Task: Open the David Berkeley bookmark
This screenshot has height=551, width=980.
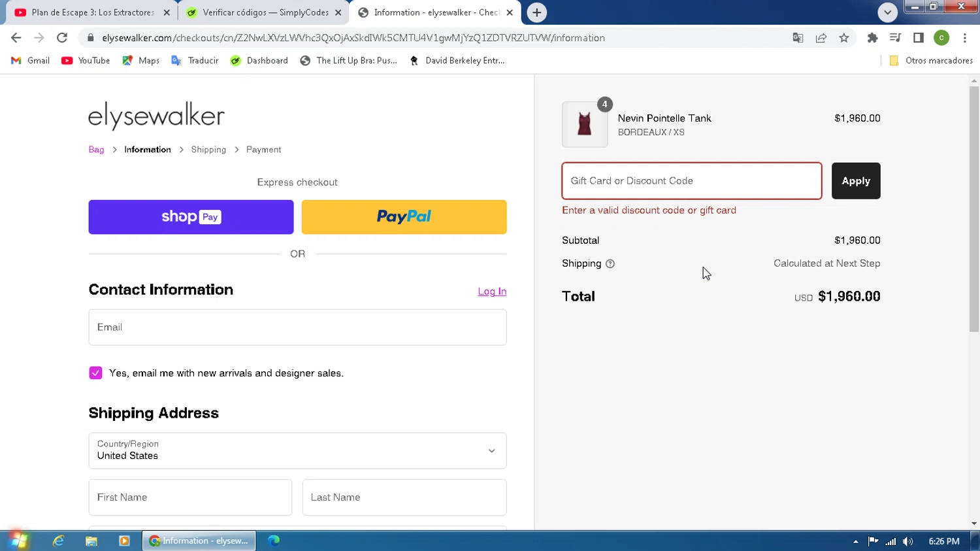Action: (x=457, y=60)
